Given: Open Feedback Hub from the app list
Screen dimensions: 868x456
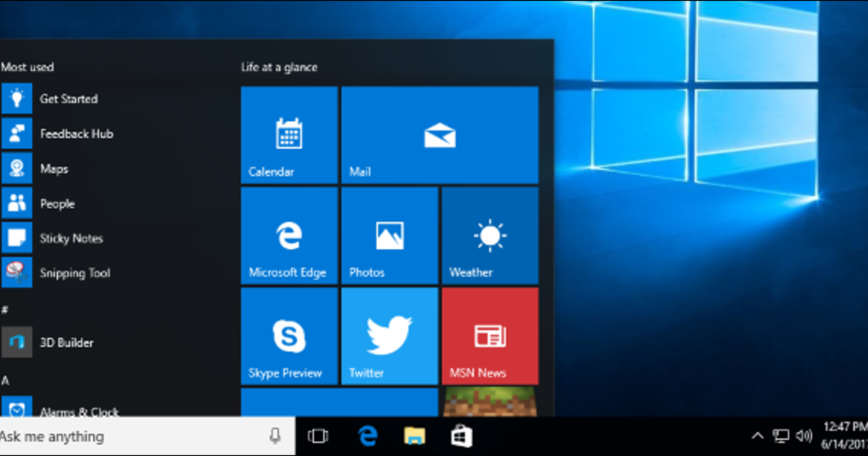Looking at the screenshot, I should point(76,134).
